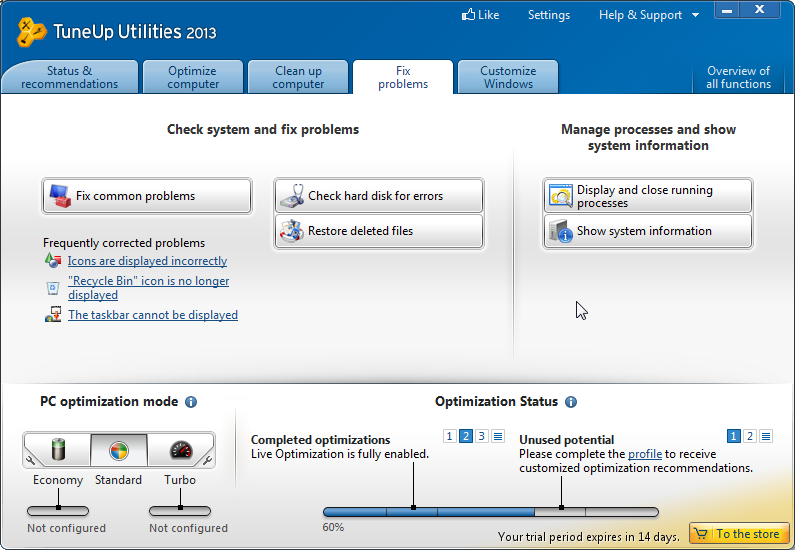Open The taskbar cannot be displayed link
The image size is (795, 550).
153,315
